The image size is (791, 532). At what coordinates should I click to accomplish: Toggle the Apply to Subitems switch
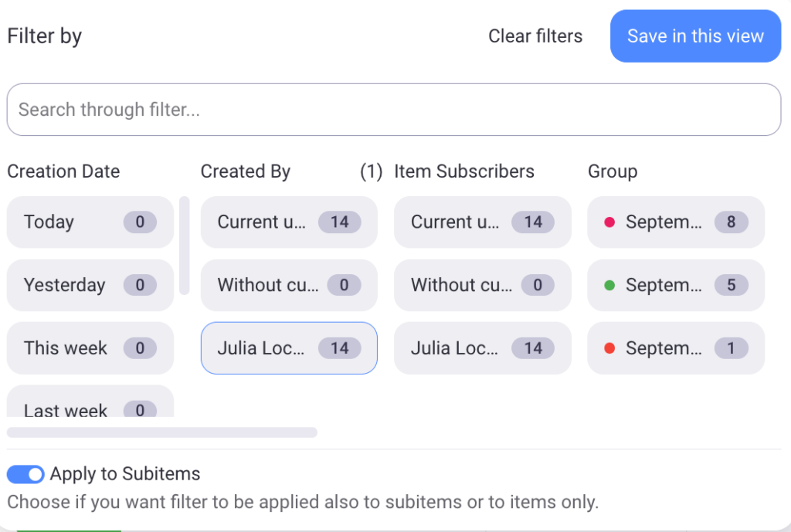[x=25, y=474]
